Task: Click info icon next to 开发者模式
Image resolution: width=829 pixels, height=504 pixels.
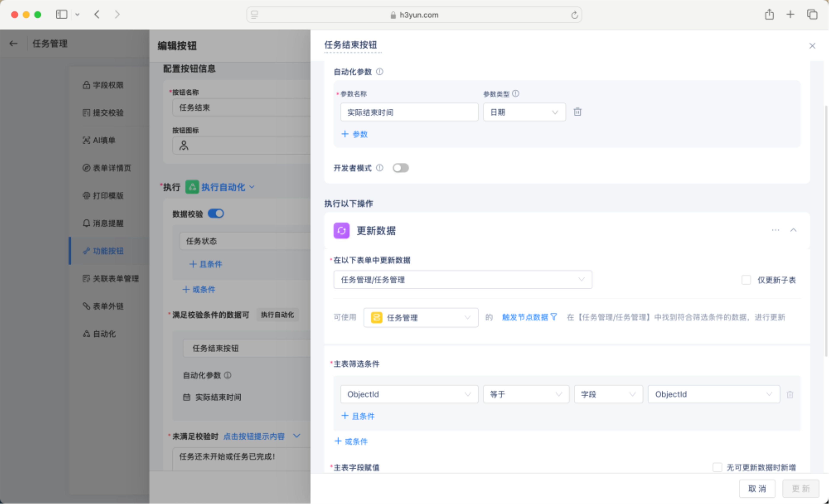Action: coord(379,168)
